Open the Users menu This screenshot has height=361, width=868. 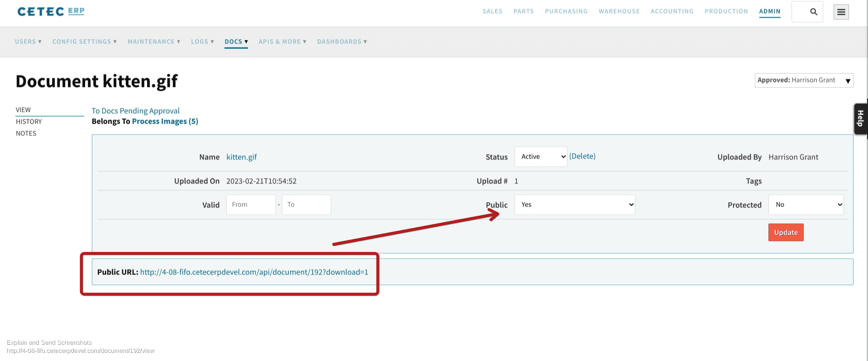(x=28, y=42)
